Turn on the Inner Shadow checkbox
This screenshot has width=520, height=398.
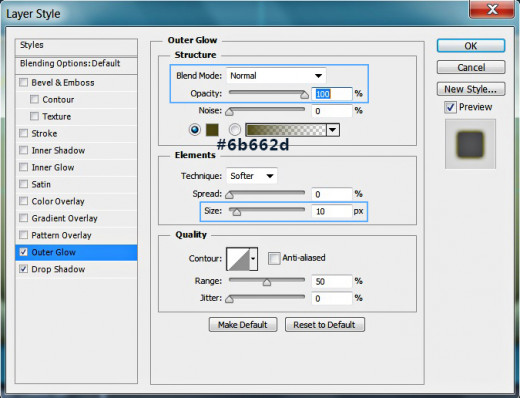tap(23, 150)
